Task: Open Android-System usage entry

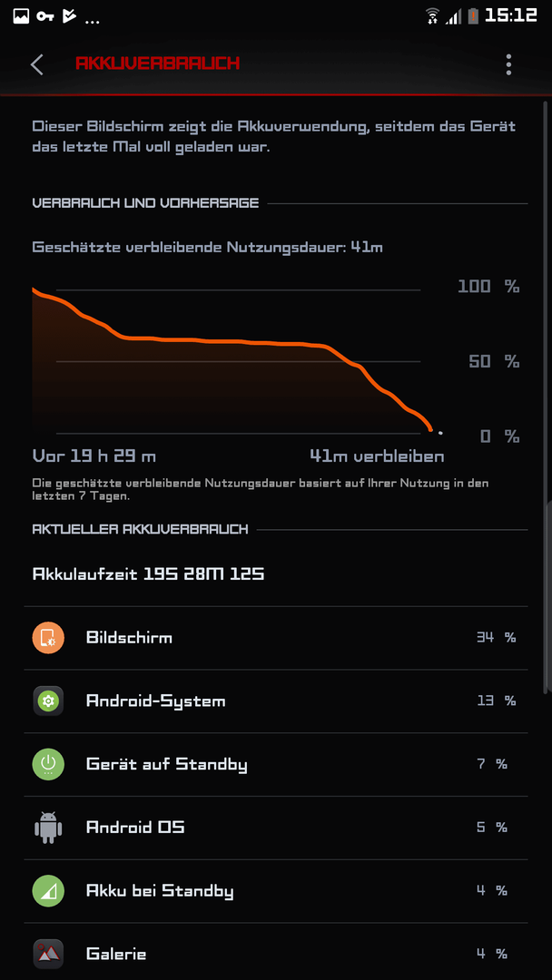Action: point(276,701)
